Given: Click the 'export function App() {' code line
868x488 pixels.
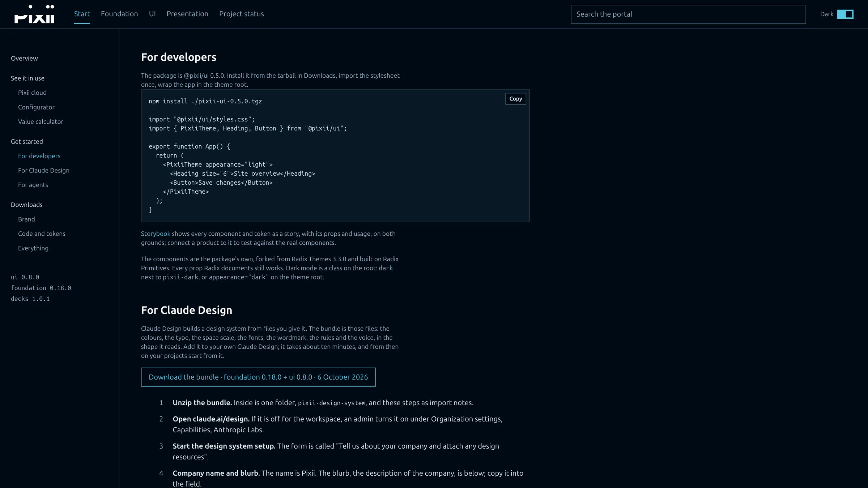Looking at the screenshot, I should [x=189, y=146].
